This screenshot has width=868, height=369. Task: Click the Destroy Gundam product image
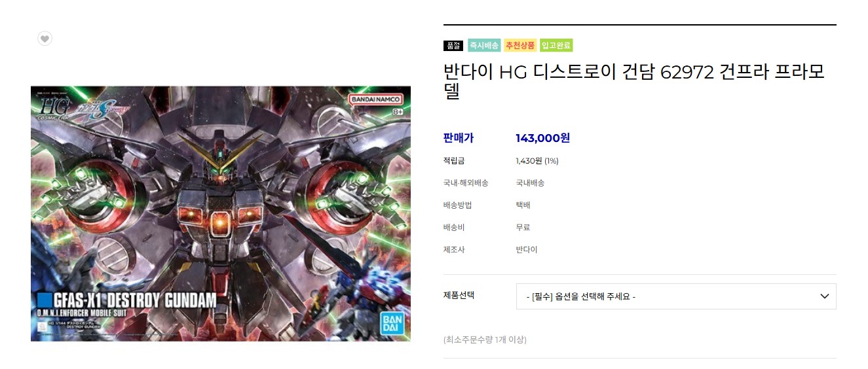coord(221,213)
